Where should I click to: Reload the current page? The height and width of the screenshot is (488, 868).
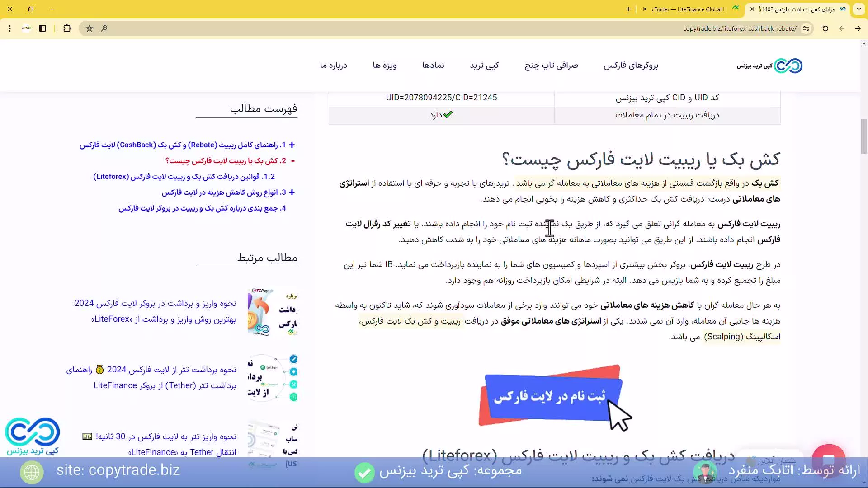(x=825, y=28)
